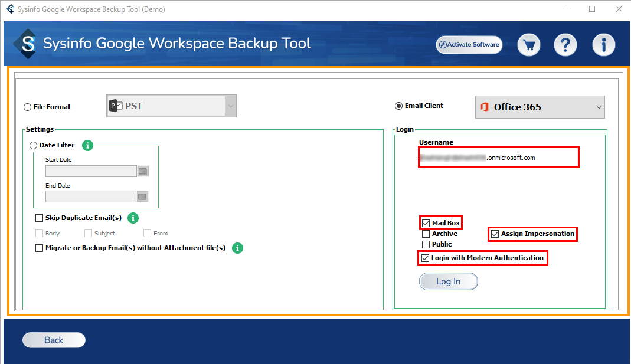This screenshot has height=364, width=631.
Task: Show info for Skip Duplicate Email(s)
Action: click(133, 218)
